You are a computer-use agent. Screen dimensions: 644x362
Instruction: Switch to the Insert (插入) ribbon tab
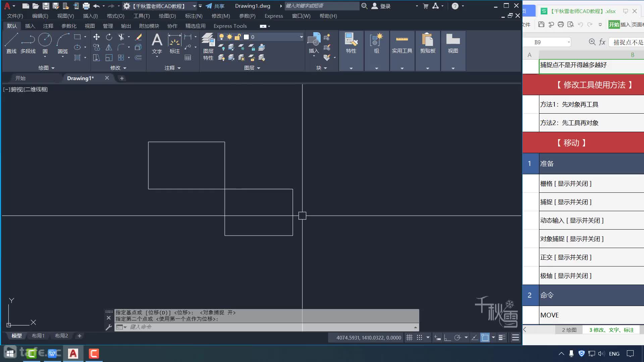tap(30, 26)
